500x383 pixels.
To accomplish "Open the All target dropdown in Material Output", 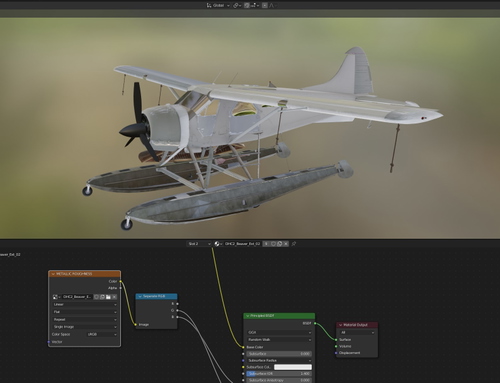I will pos(357,332).
